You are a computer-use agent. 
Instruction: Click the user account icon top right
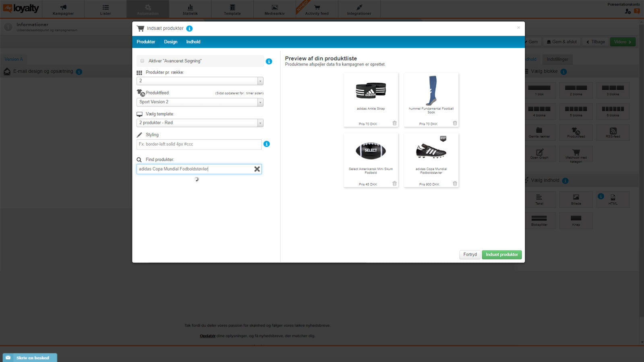coord(627,11)
